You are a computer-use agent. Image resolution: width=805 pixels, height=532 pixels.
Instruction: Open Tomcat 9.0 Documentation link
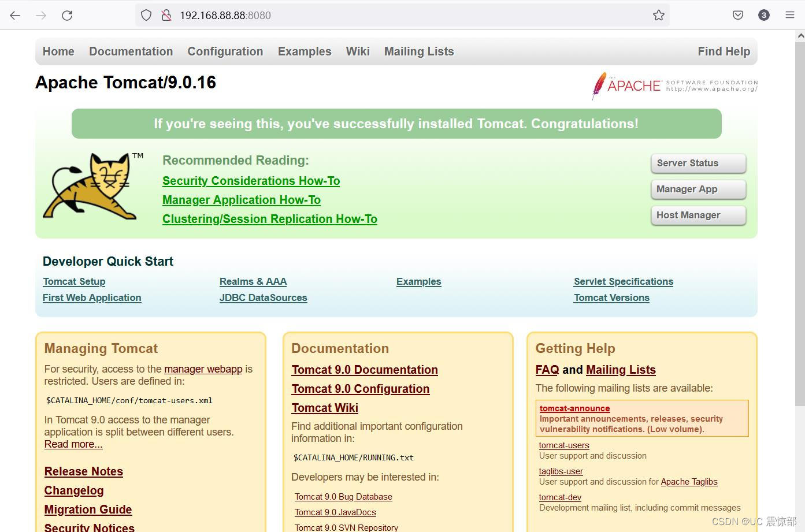point(365,370)
